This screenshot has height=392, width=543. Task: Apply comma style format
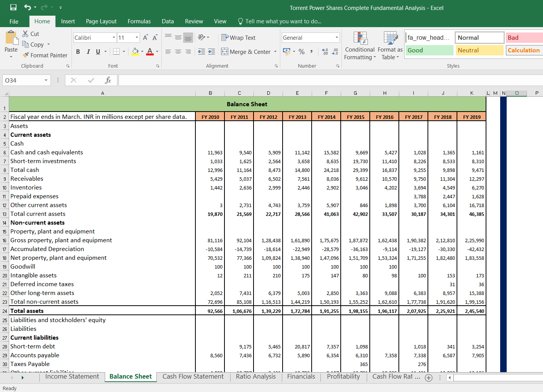(312, 52)
